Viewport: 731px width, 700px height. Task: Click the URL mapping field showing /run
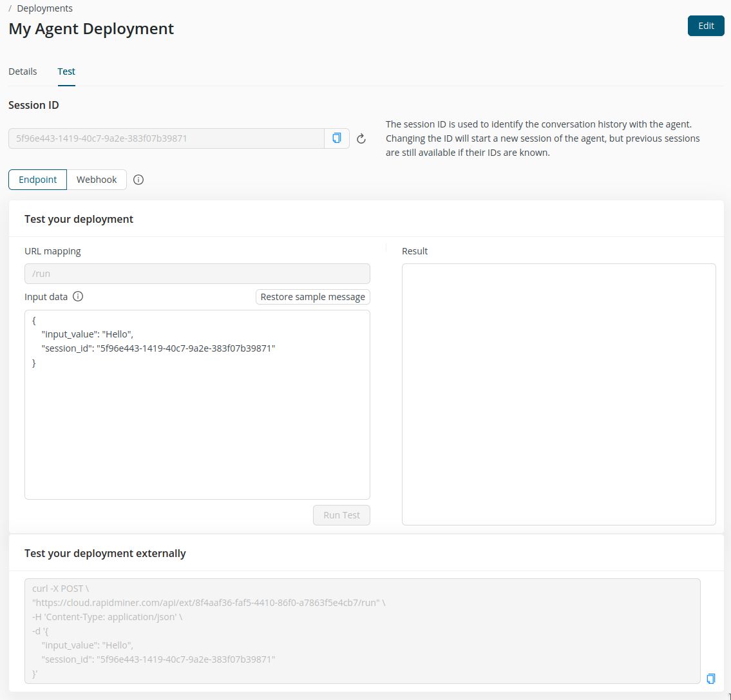point(197,273)
